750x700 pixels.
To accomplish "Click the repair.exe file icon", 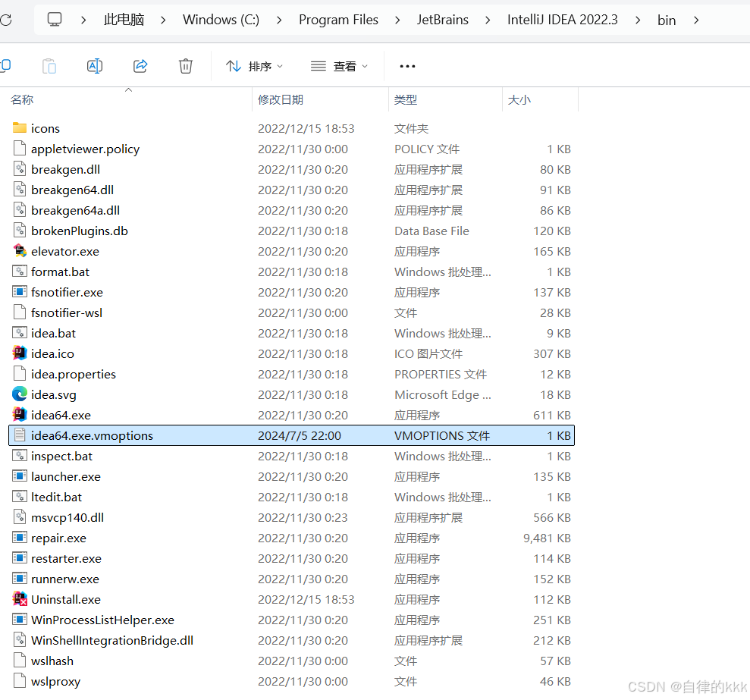I will tap(20, 537).
